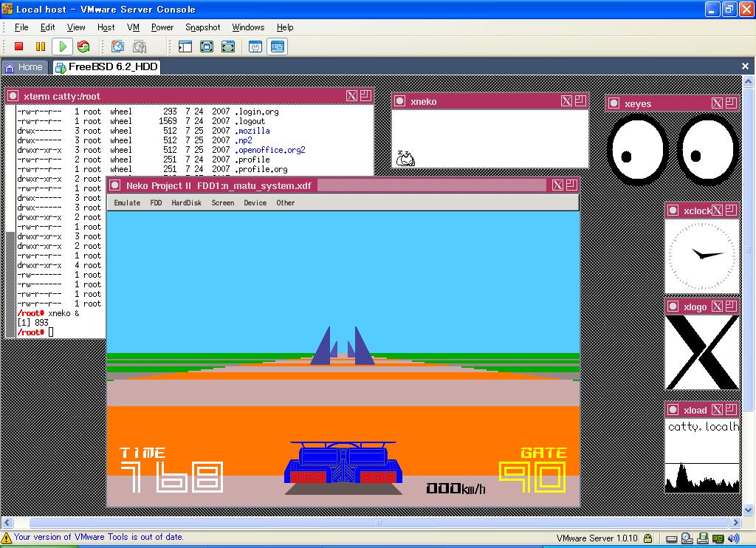This screenshot has width=756, height=548.
Task: Open Emulate menu in Neko Project II
Action: [x=127, y=202]
